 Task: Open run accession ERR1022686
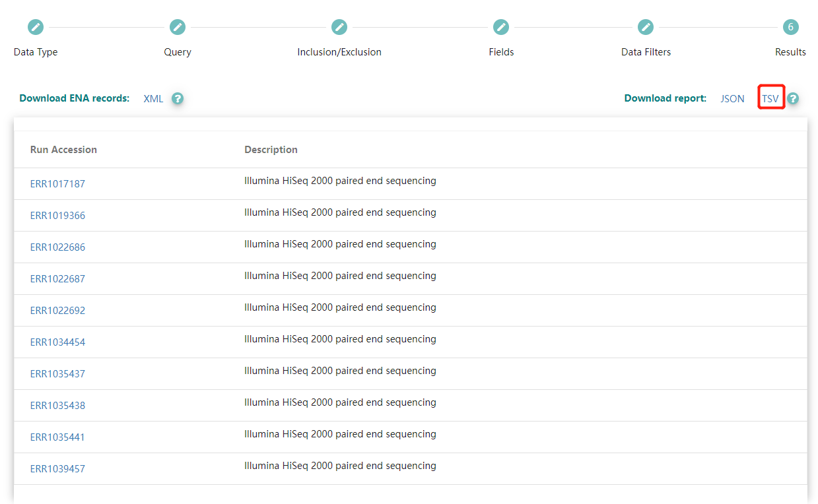click(x=57, y=247)
